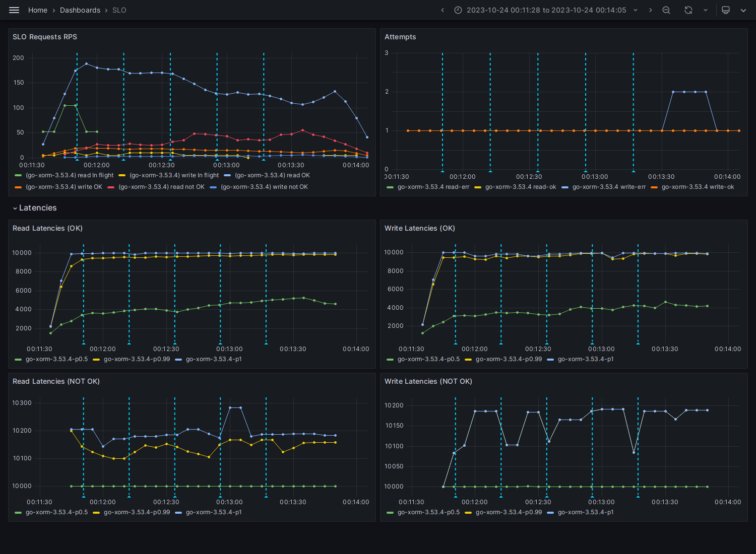Screen dimensions: 756x554
Task: Click peak point of read OK RPS line
Action: click(x=86, y=63)
